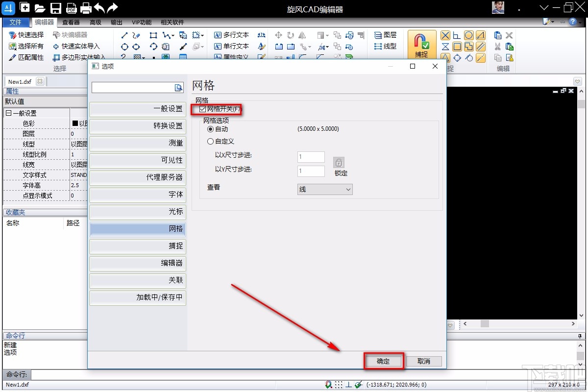Activate the large magnet snap (捕捉) button

(x=421, y=45)
